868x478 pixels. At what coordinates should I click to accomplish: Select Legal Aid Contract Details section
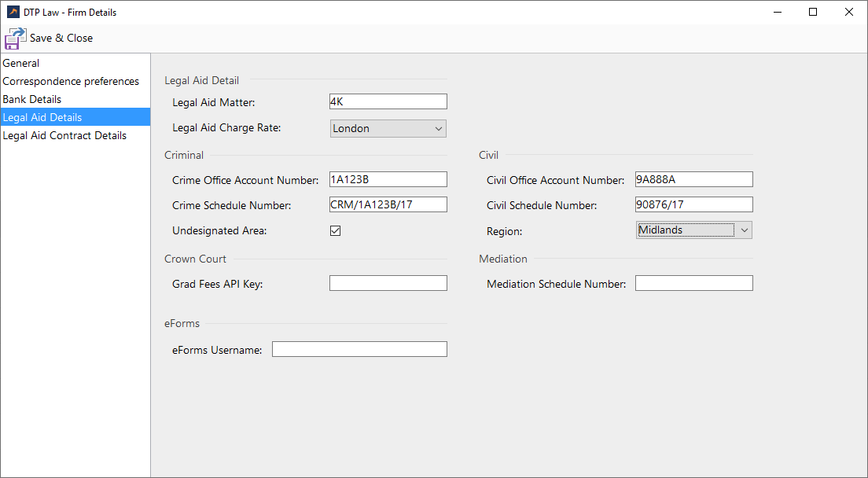point(64,135)
